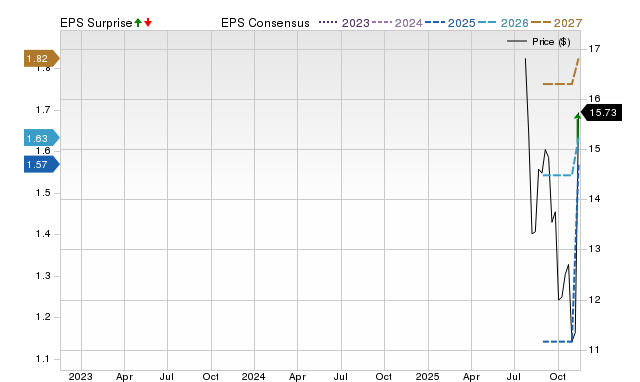Click the black 15.73 price tag

click(x=601, y=113)
